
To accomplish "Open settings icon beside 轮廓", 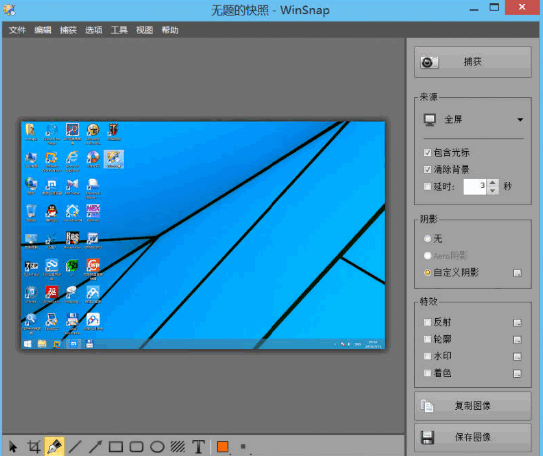I will (517, 340).
